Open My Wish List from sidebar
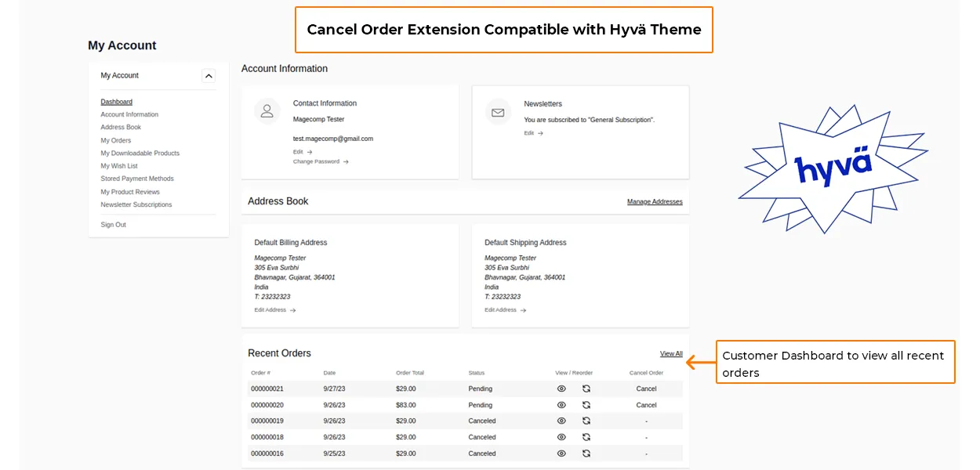Screen dimensions: 980x470 tap(119, 166)
